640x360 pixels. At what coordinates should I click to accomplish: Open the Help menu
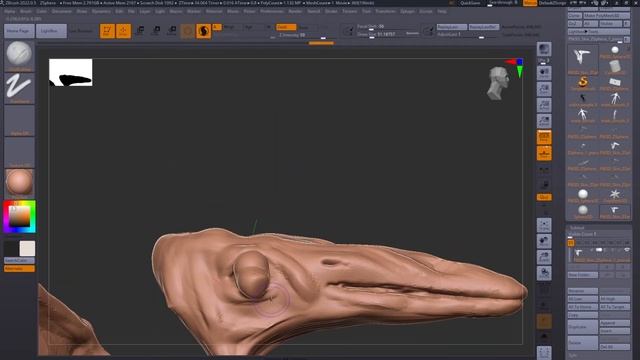[x=442, y=11]
